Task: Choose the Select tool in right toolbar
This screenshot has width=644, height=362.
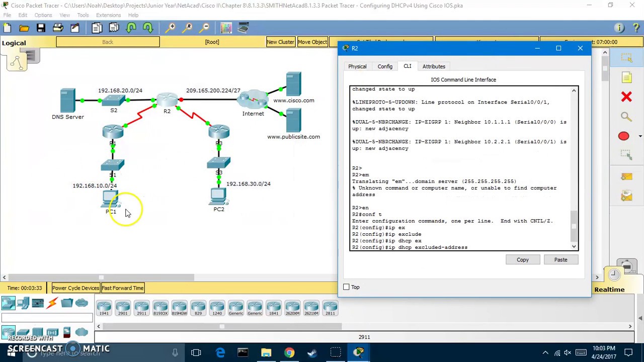Action: tap(626, 58)
